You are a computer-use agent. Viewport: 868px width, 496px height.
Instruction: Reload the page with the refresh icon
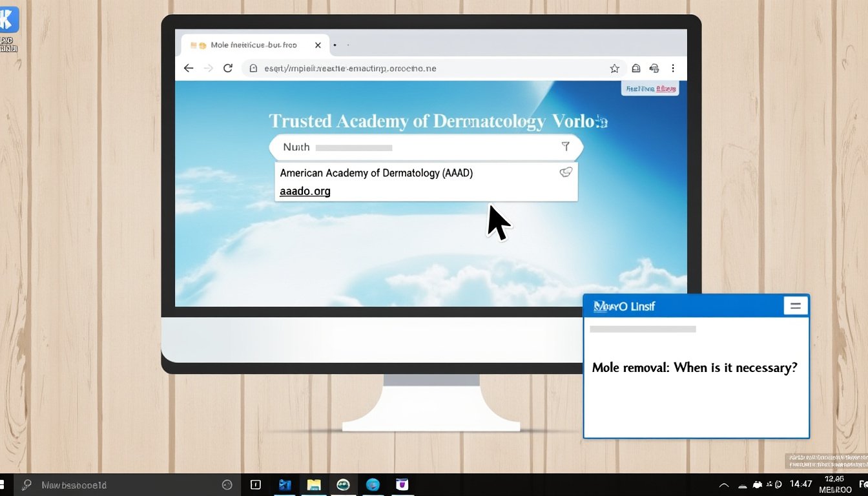coord(227,68)
